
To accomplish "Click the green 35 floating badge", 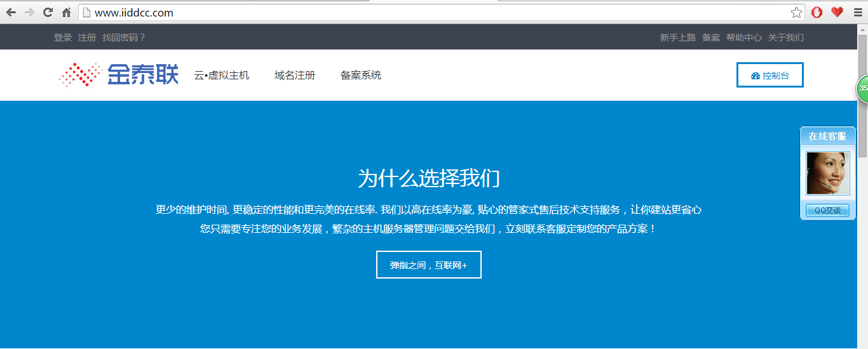I will (x=862, y=89).
